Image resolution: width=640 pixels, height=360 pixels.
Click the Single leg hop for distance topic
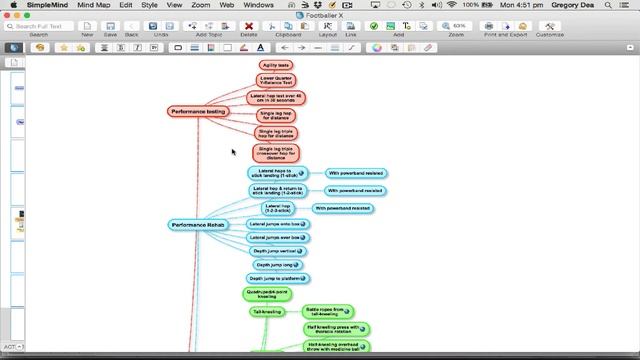point(276,116)
